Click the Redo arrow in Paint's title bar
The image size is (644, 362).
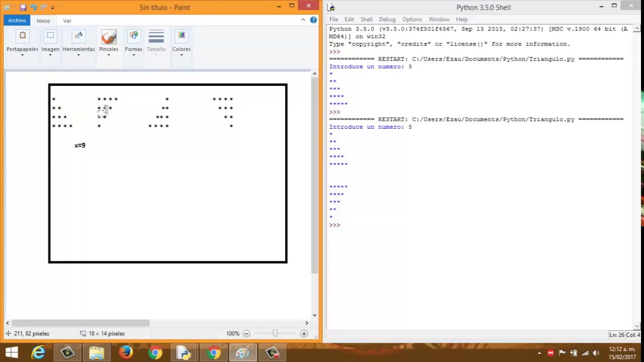point(44,8)
